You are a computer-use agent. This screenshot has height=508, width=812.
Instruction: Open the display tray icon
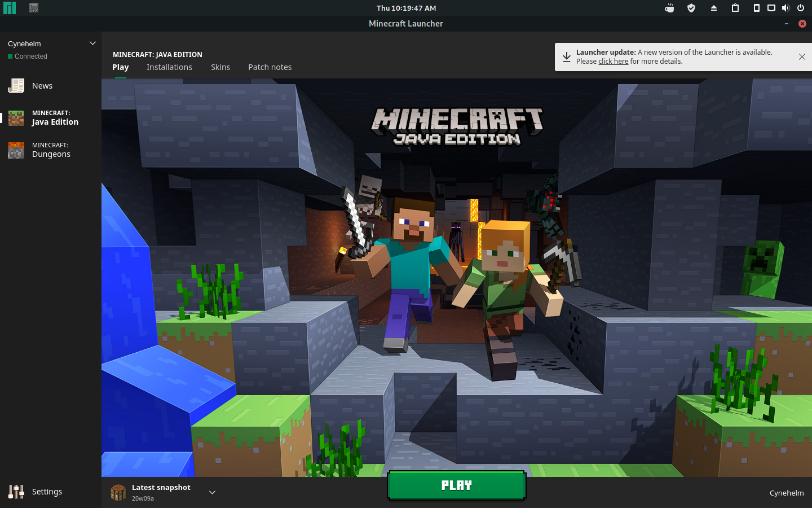point(771,8)
